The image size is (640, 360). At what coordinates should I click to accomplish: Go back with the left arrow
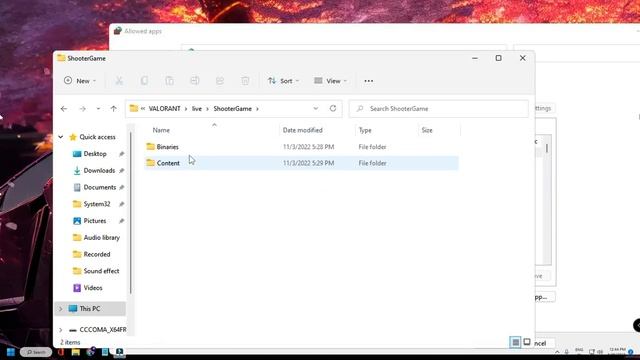point(64,109)
